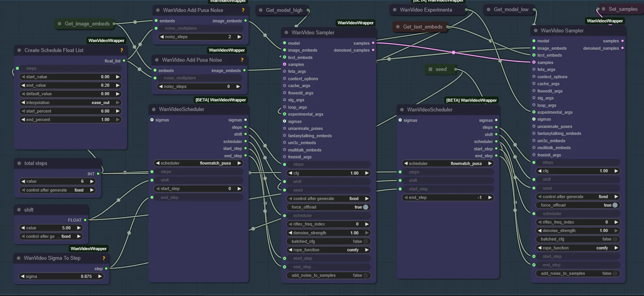
Task: Open rope_function comfy on the right WanVideo Sampler
Action: click(578, 248)
